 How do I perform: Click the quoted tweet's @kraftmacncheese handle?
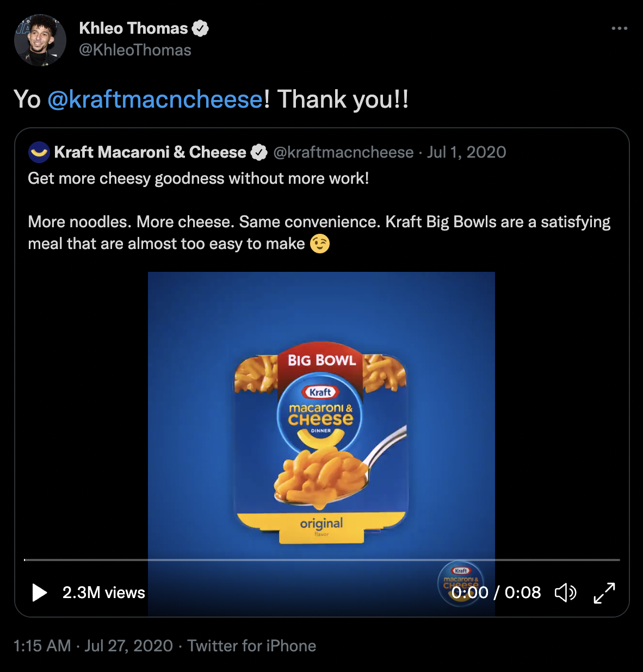point(343,152)
